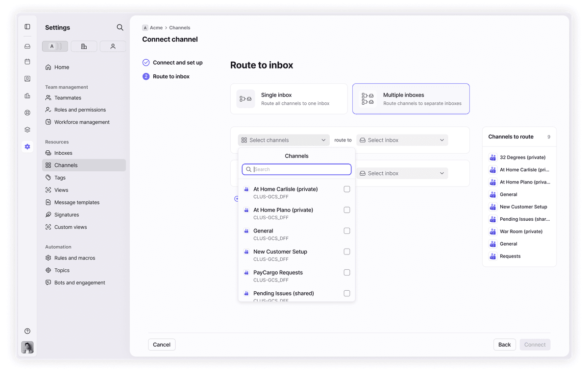
Task: Toggle the sidebar panel icon
Action: point(27,27)
